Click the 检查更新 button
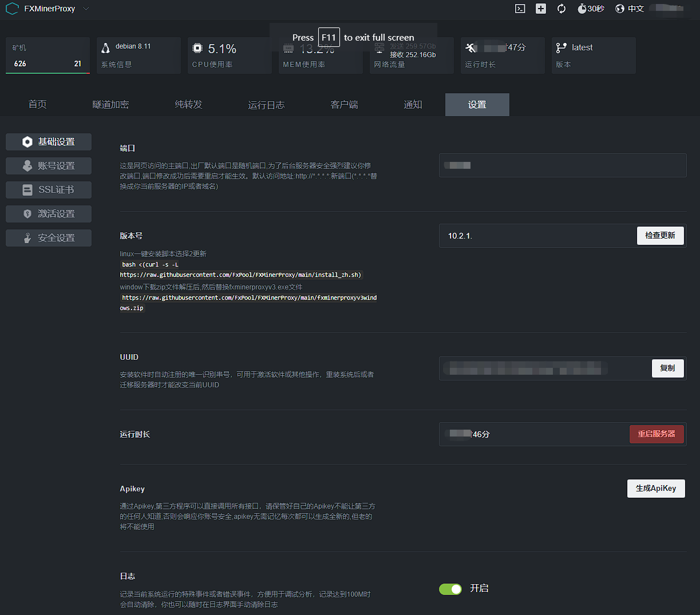Viewport: 700px width, 615px height. point(661,236)
